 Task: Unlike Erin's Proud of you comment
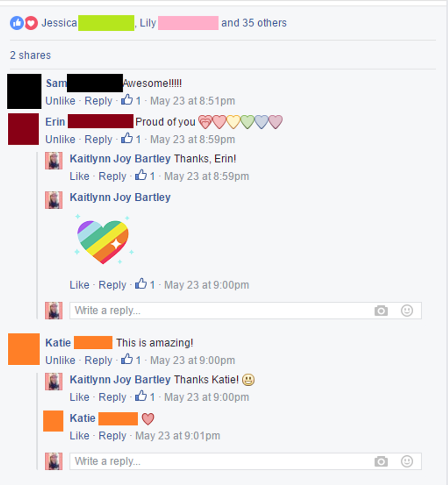(60, 139)
